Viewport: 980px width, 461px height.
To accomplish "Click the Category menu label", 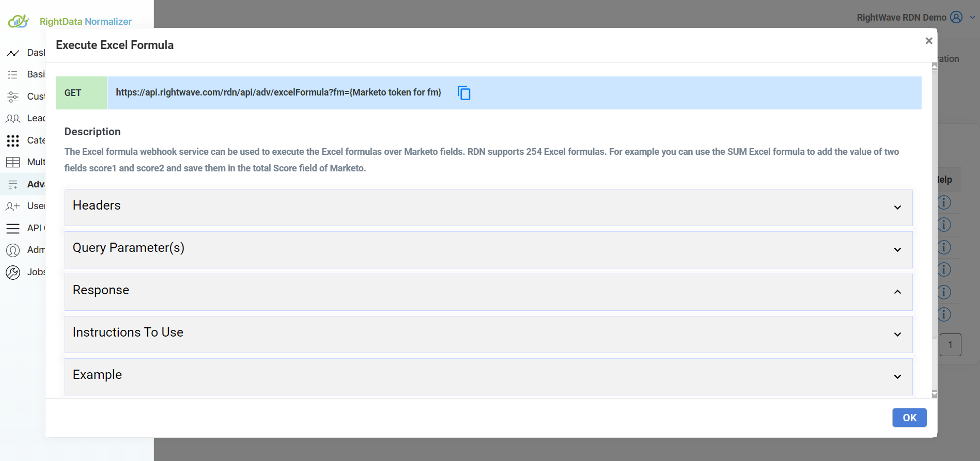I will click(x=36, y=140).
